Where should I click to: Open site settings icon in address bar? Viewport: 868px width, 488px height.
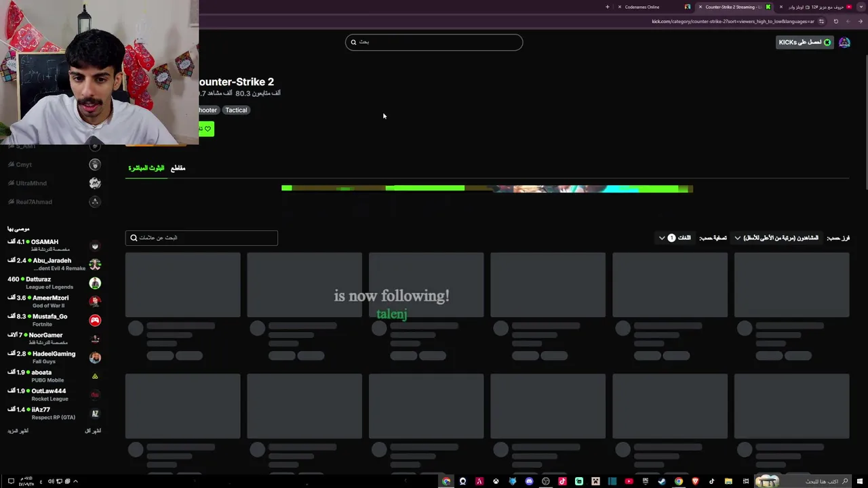pyautogui.click(x=821, y=21)
